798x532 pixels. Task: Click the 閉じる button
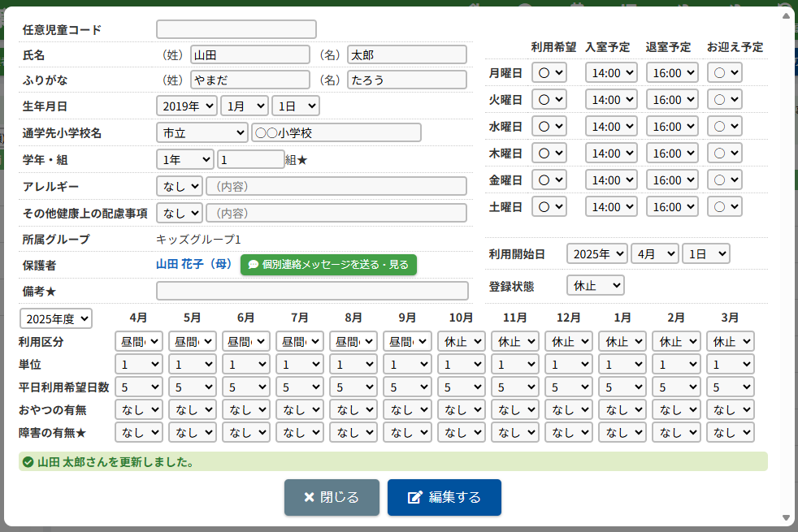point(332,497)
